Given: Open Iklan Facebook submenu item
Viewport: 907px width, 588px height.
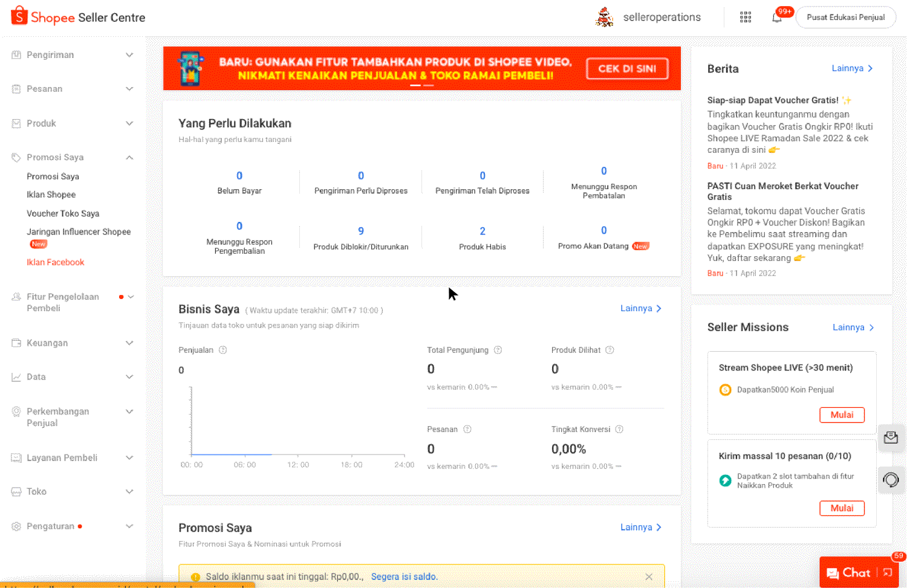Looking at the screenshot, I should (55, 262).
